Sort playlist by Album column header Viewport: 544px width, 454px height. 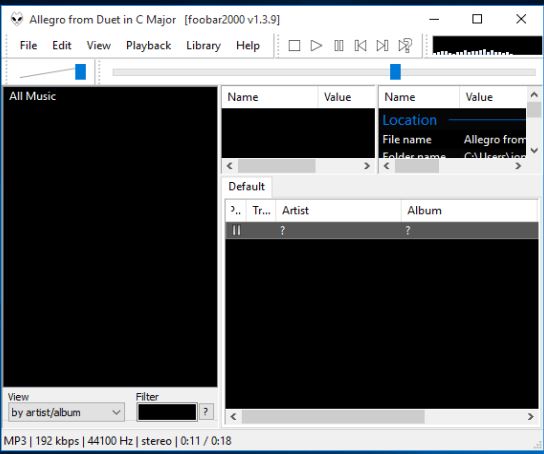tap(470, 211)
